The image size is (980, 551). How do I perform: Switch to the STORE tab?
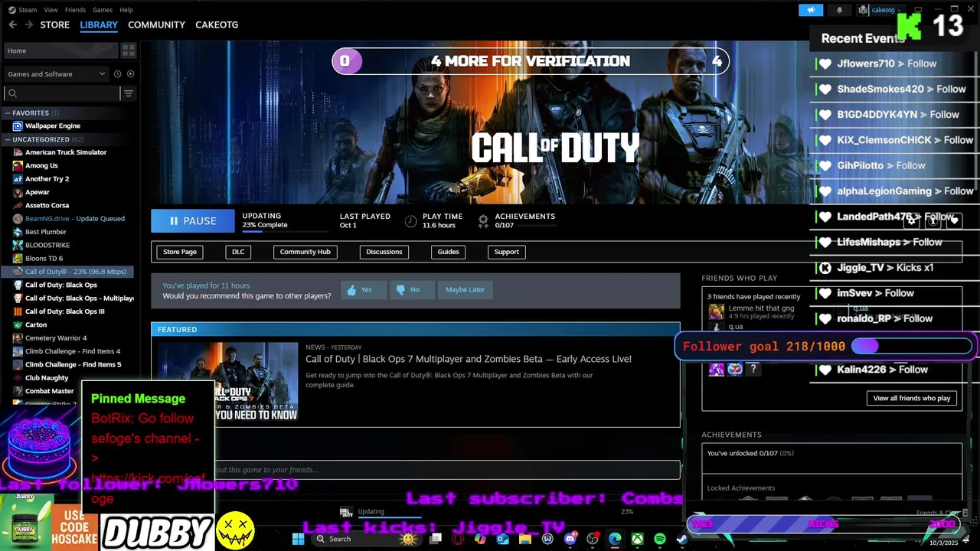55,24
